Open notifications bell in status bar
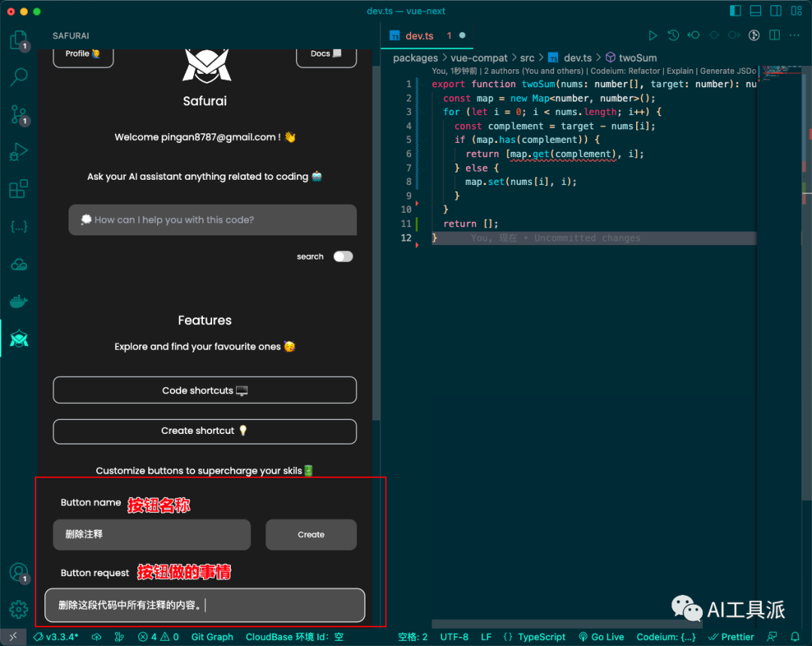The height and width of the screenshot is (646, 812). tap(795, 637)
